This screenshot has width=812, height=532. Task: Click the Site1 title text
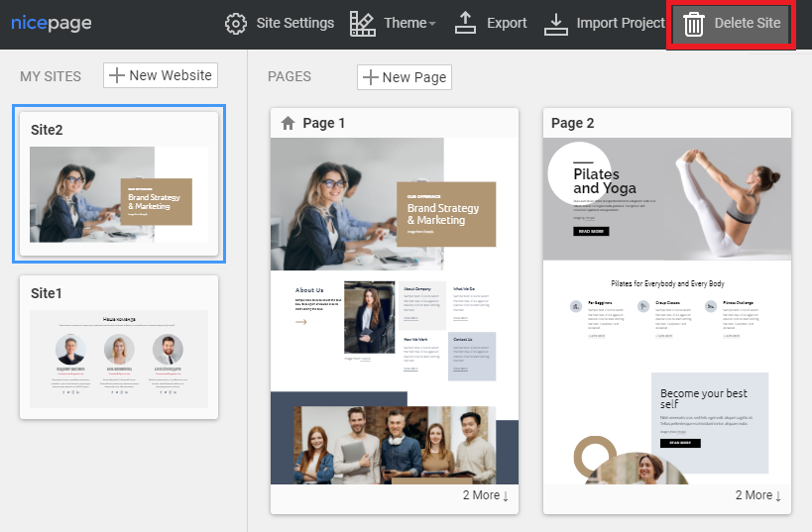[x=46, y=293]
